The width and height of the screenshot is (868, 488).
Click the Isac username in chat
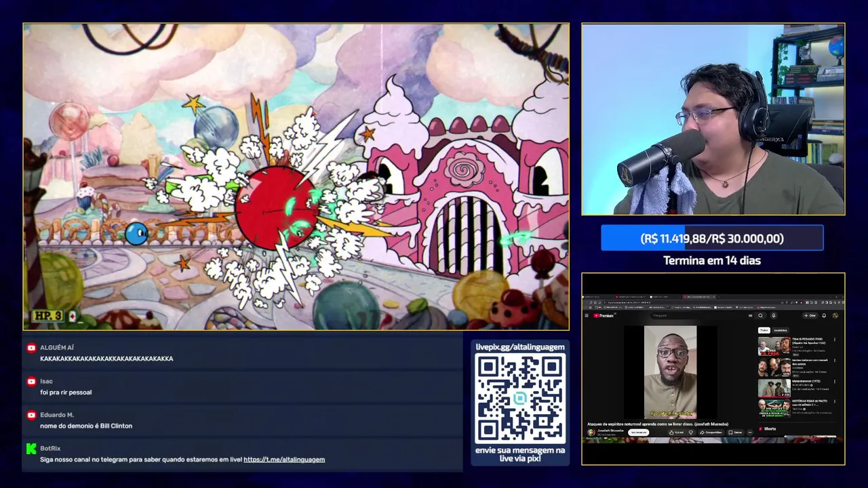pyautogui.click(x=46, y=381)
